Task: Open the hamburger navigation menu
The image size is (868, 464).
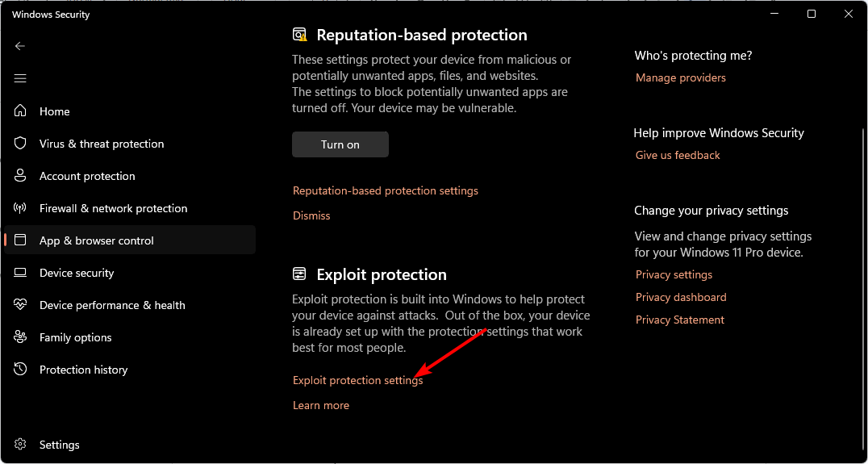Action: tap(20, 78)
